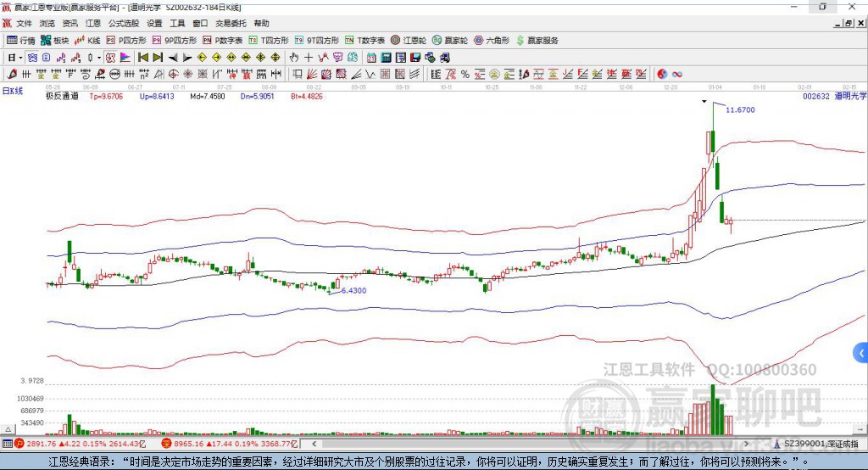Open the 文件 menu
Image resolution: width=868 pixels, height=470 pixels.
(24, 23)
